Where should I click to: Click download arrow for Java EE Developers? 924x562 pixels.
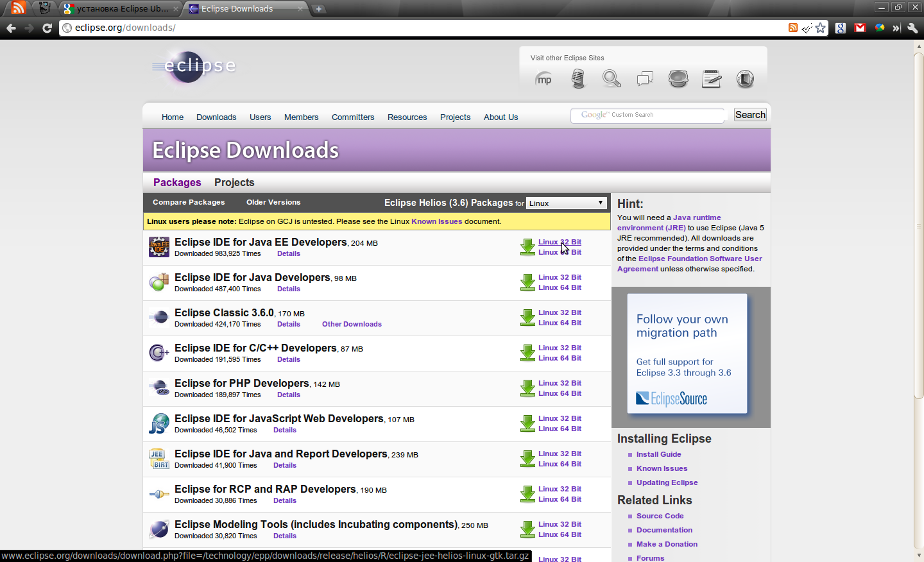(x=527, y=247)
